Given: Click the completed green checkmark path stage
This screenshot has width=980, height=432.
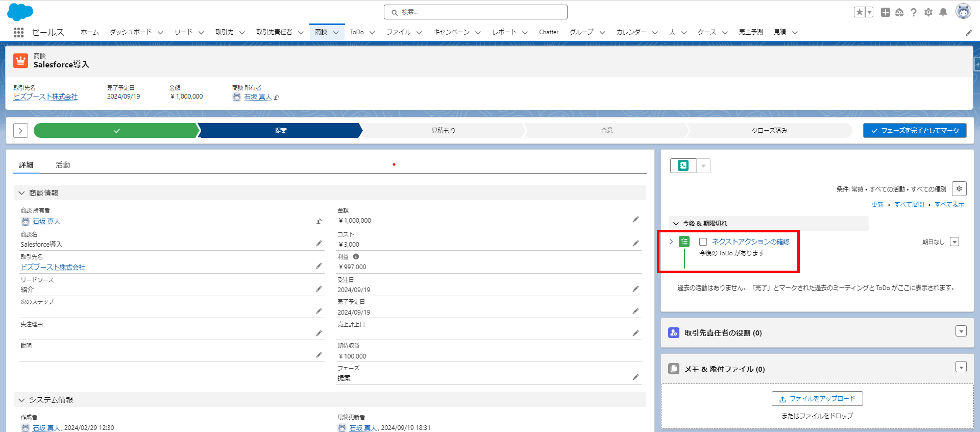Looking at the screenshot, I should tap(116, 131).
